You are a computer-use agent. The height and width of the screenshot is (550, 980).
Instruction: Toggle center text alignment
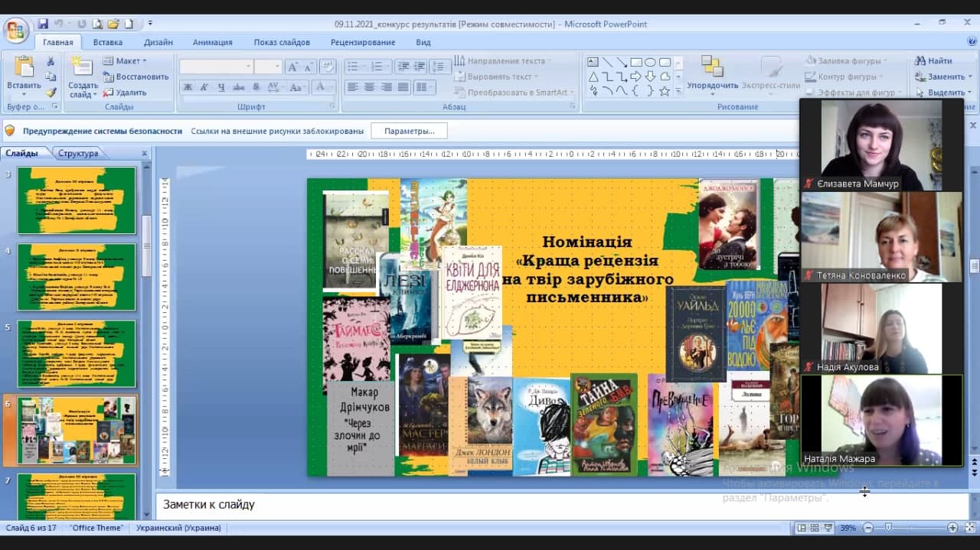point(369,87)
